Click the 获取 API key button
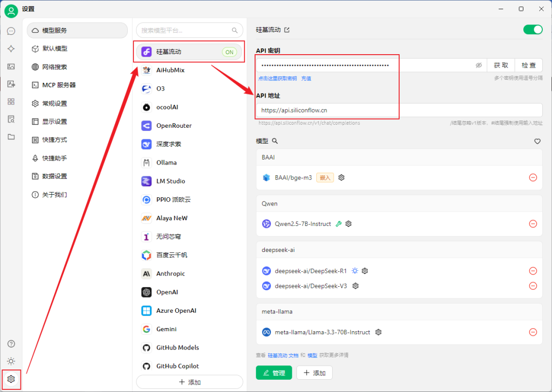The width and height of the screenshot is (552, 392). (x=500, y=65)
